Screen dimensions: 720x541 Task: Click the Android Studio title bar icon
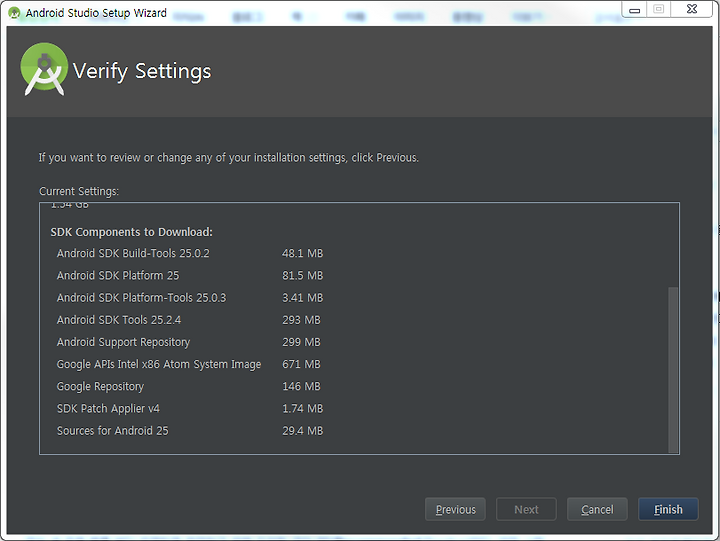[14, 13]
